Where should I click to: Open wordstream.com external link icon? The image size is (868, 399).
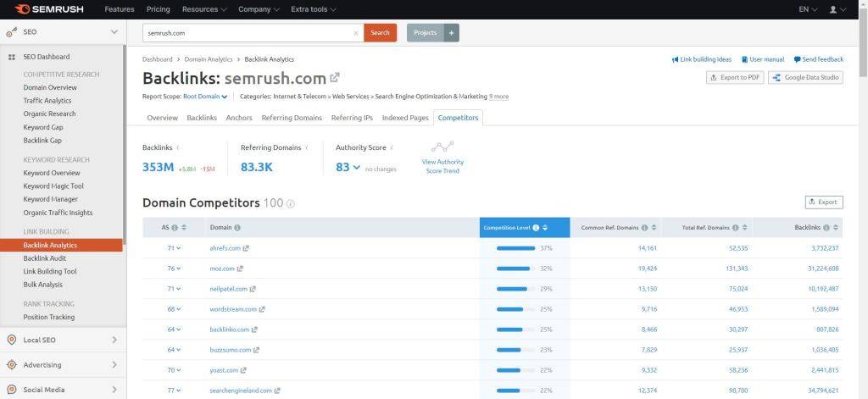click(x=263, y=309)
